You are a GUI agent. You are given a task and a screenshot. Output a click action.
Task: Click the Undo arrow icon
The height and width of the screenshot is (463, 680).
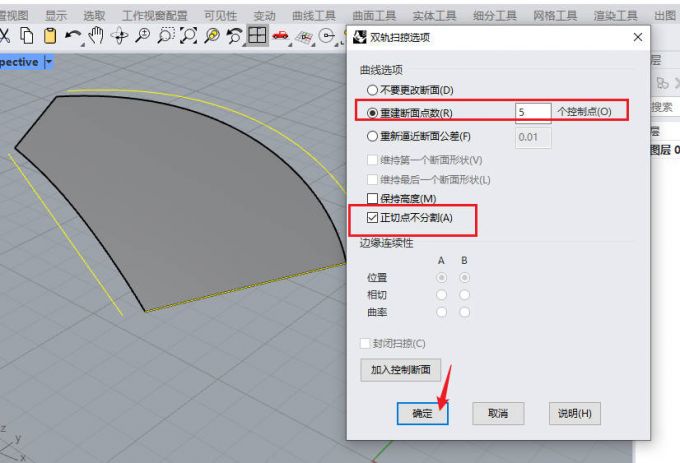coord(73,36)
